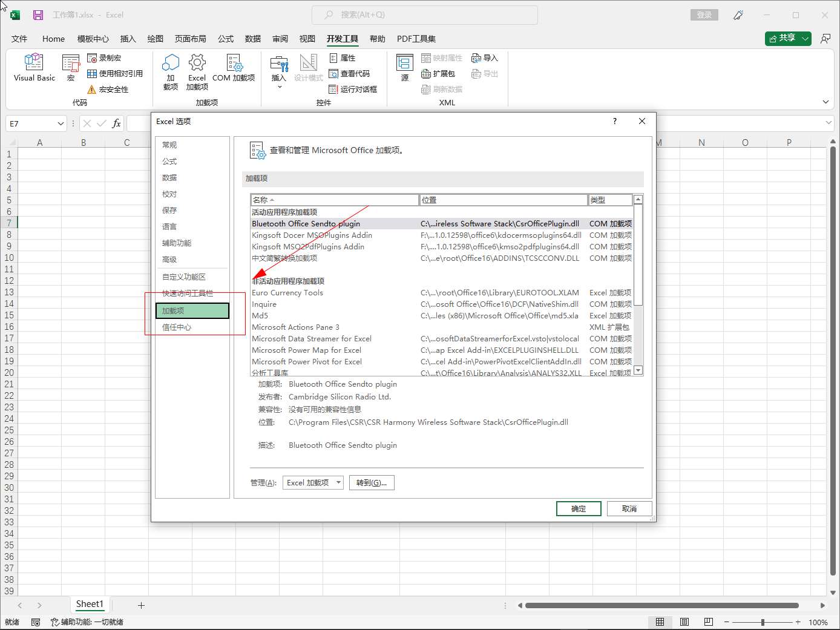Expand the 共享 share dropdown arrow
Image resolution: width=840 pixels, height=630 pixels.
tap(806, 39)
